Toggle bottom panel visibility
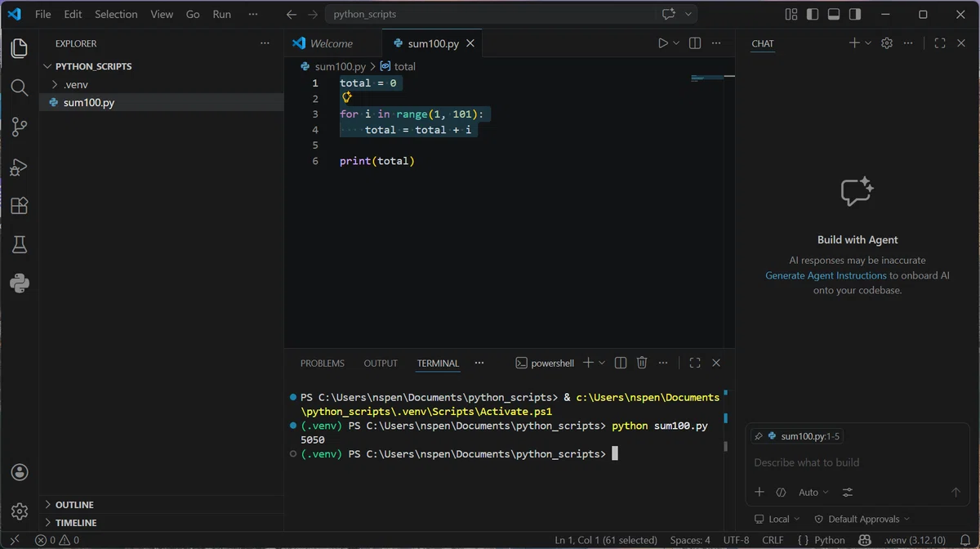980x549 pixels. point(834,14)
